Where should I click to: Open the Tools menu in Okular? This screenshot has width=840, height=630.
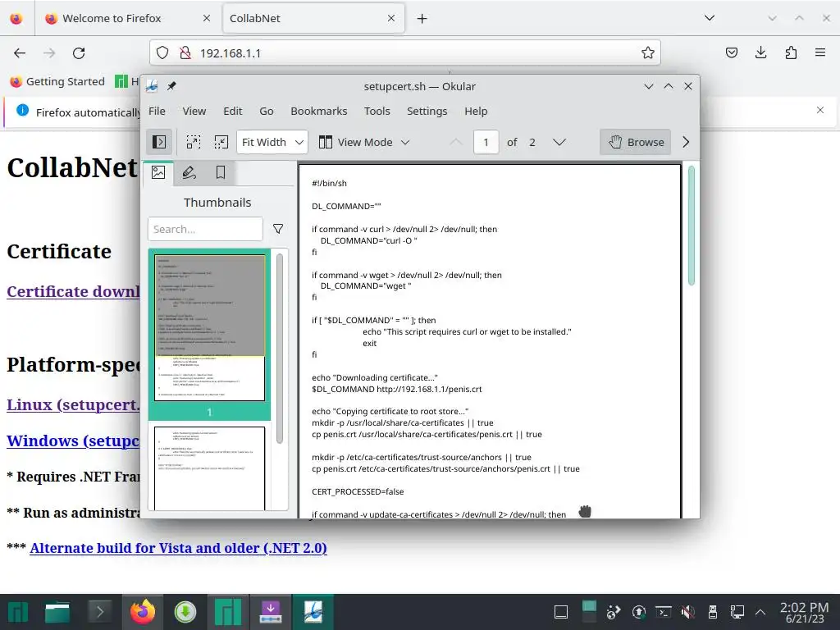(377, 111)
